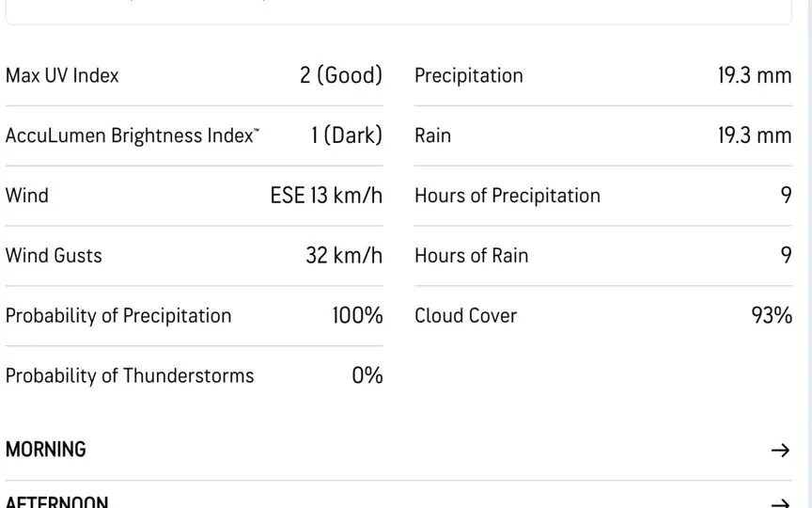Screen dimensions: 812x508
Task: Select the 1 (Dark) brightness value
Action: click(347, 135)
